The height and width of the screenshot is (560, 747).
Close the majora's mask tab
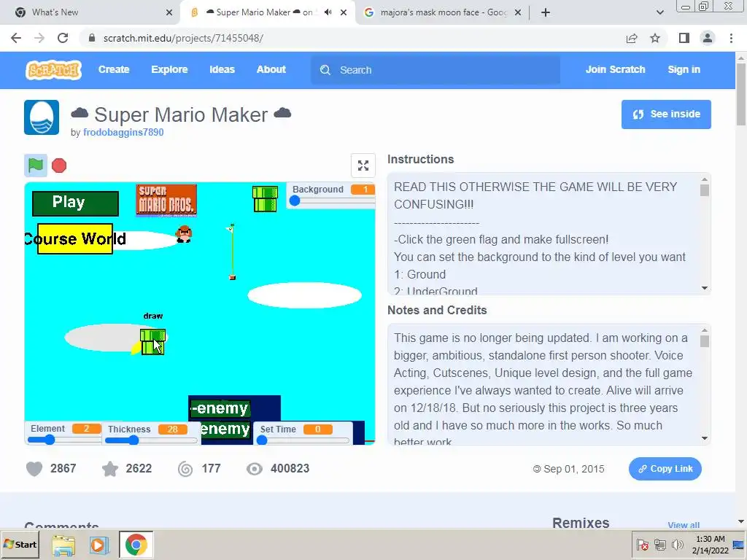tap(518, 12)
